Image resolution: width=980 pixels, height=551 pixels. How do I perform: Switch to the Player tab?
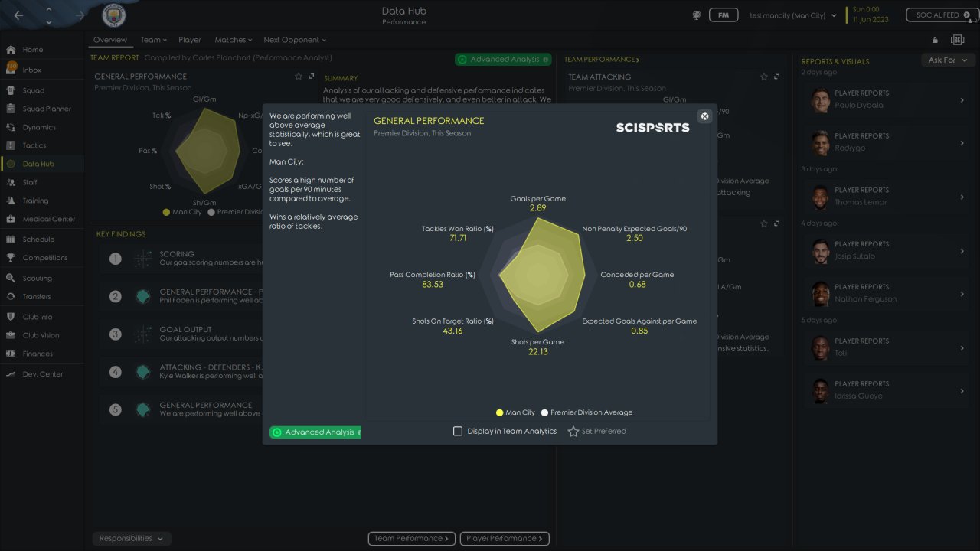190,40
